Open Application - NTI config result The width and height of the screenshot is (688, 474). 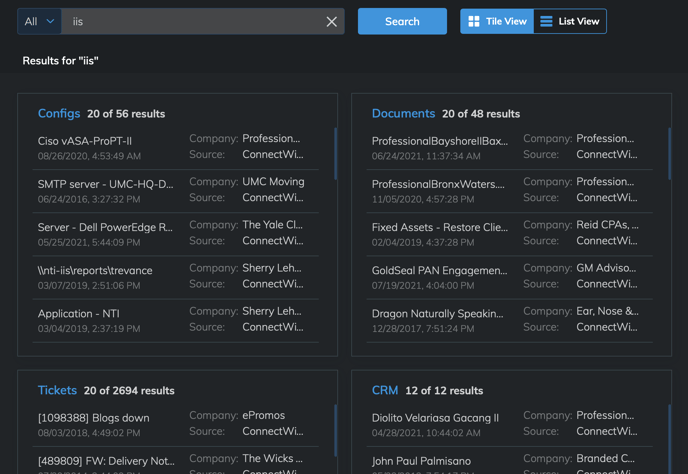click(x=79, y=313)
